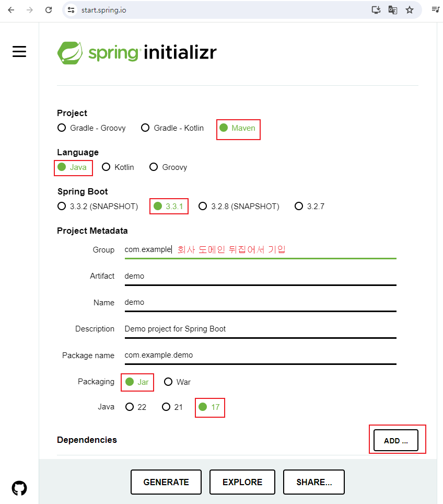This screenshot has height=504, width=443.
Task: Click the Group input field
Action: click(261, 250)
